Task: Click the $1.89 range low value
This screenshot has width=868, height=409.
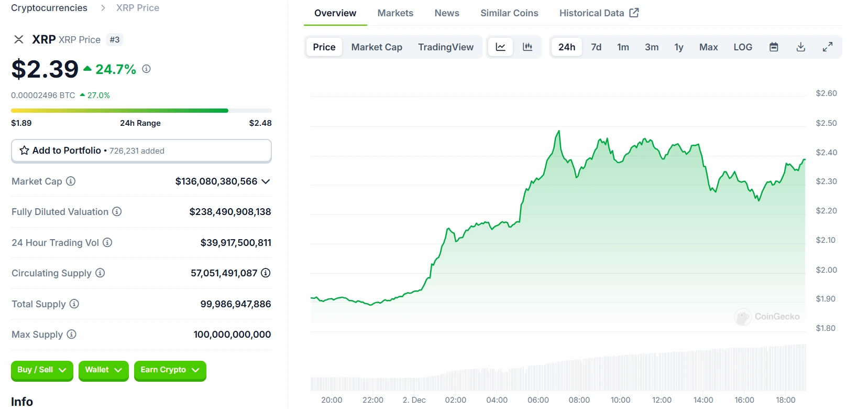Action: pyautogui.click(x=21, y=123)
